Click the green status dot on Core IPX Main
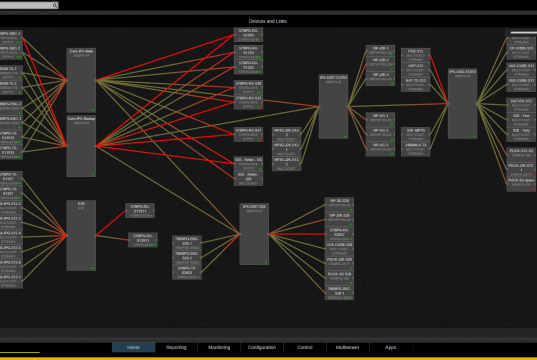 tap(93, 110)
